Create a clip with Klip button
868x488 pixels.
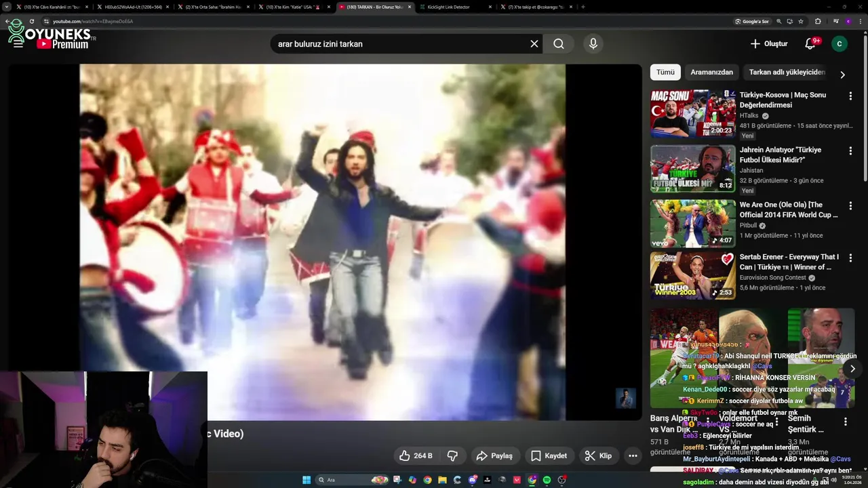tap(598, 456)
